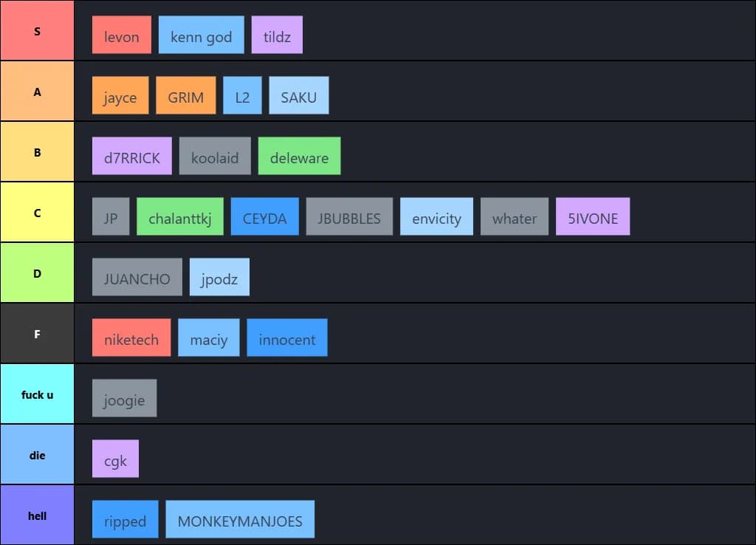
Task: Click the dark F tier label
Action: pyautogui.click(x=37, y=334)
